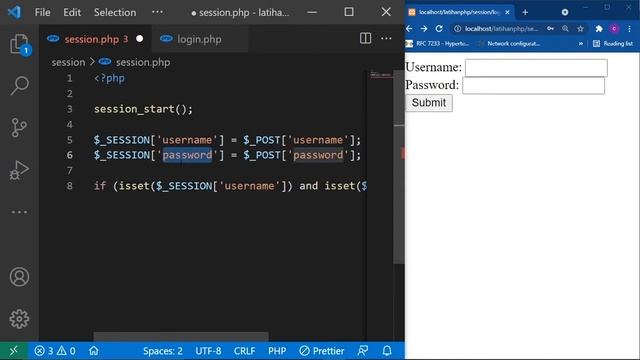Click the VS Code logo icon
640x360 pixels.
tap(14, 12)
